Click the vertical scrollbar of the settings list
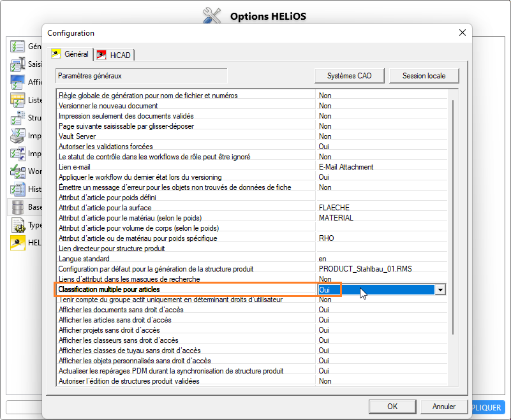 (453, 217)
